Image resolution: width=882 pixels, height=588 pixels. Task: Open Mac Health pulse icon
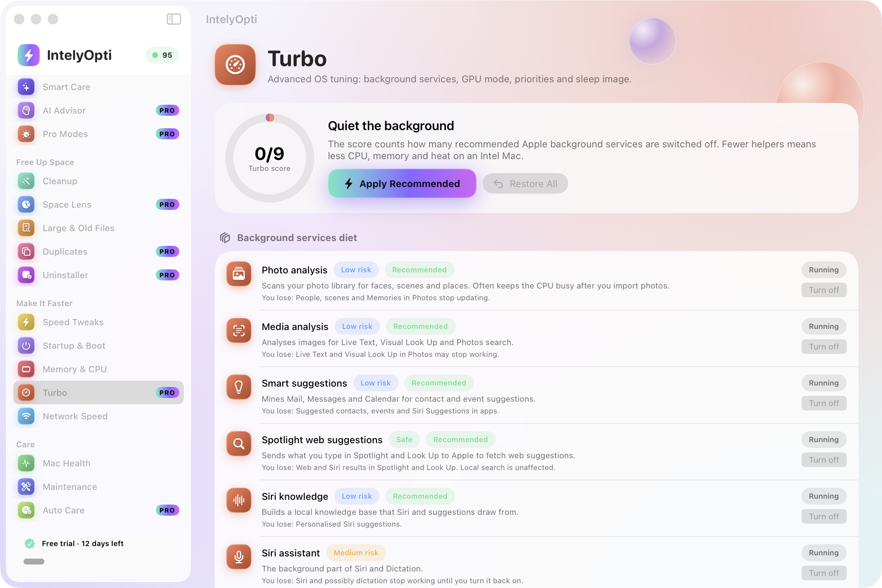26,463
